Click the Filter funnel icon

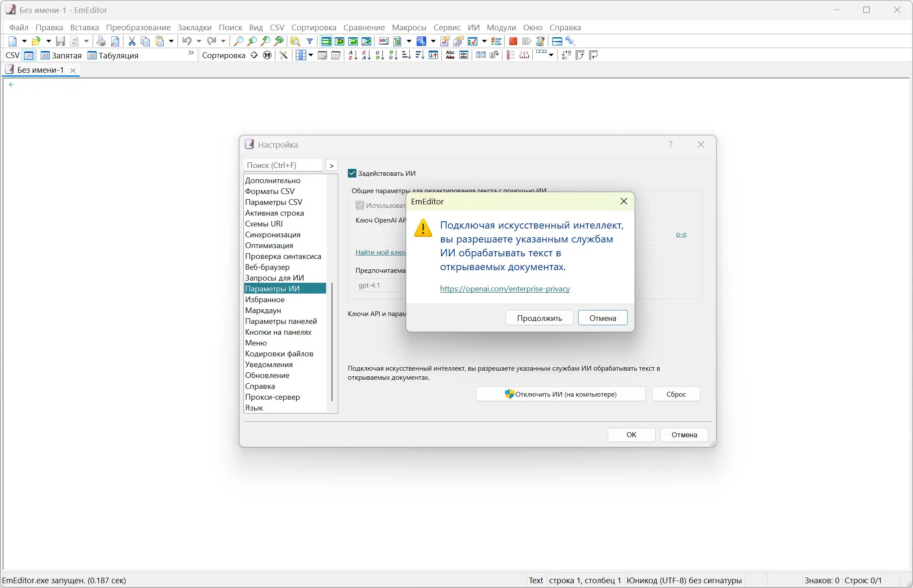pyautogui.click(x=310, y=42)
